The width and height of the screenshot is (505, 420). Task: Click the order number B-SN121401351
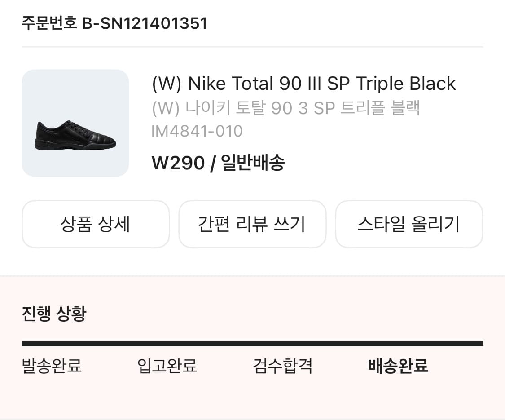click(x=114, y=23)
